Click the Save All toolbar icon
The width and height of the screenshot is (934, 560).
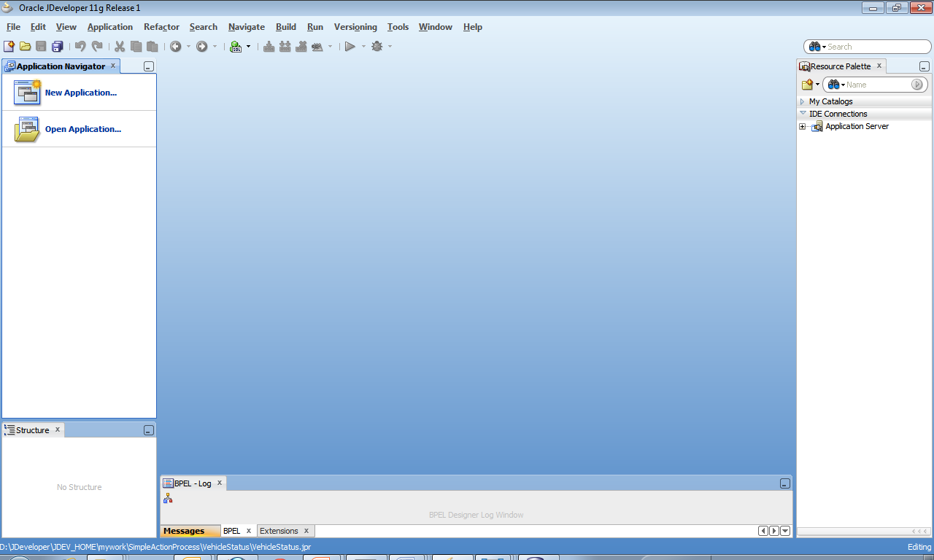point(58,46)
